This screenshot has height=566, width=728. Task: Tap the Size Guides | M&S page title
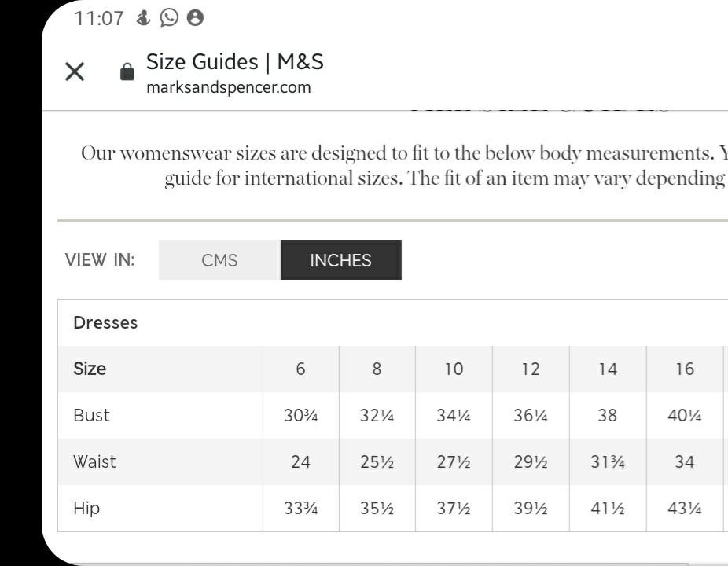coord(235,62)
